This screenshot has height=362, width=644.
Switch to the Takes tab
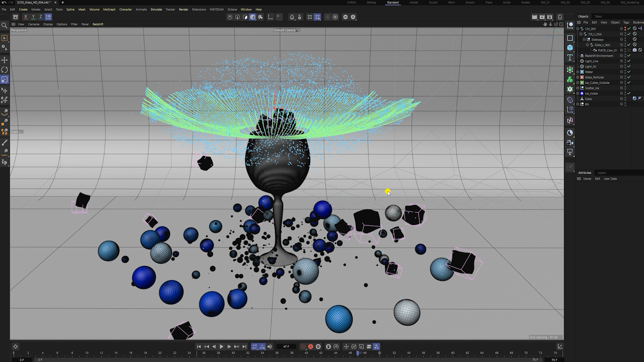[598, 16]
